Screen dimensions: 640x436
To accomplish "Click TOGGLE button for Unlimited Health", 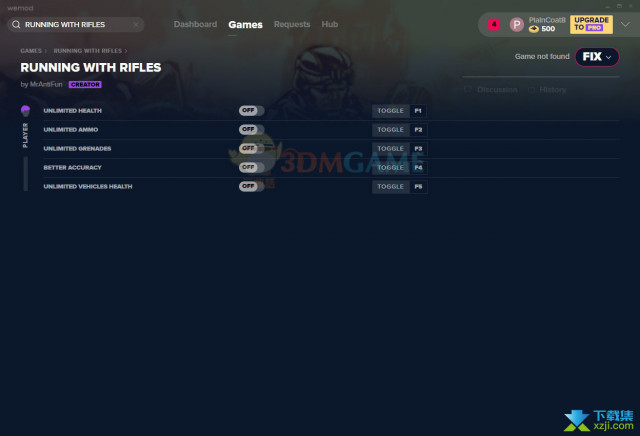I will pos(391,111).
